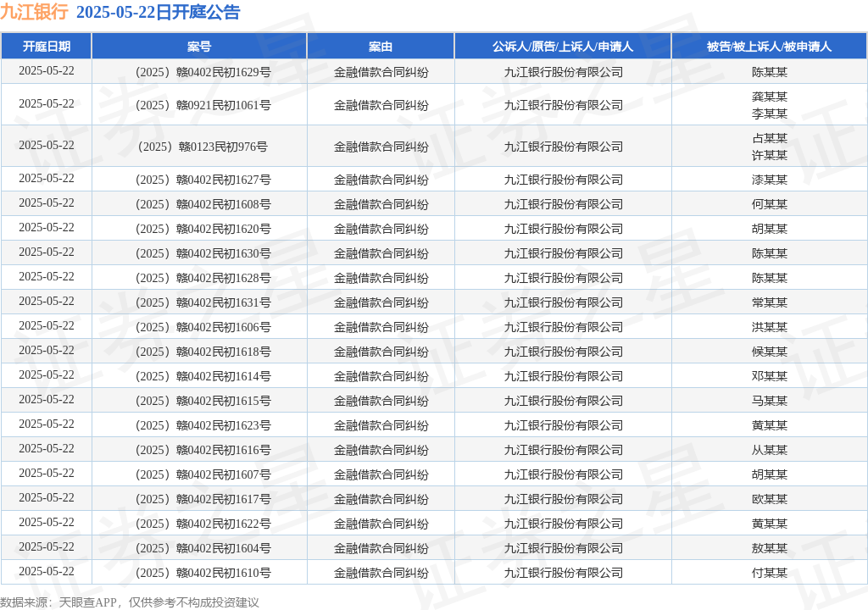Select defendant 许某某 in the 976号 row

tap(770, 156)
